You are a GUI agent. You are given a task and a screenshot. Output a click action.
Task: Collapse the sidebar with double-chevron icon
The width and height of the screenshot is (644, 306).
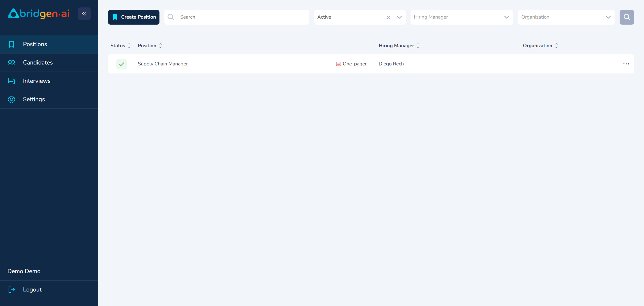point(84,14)
